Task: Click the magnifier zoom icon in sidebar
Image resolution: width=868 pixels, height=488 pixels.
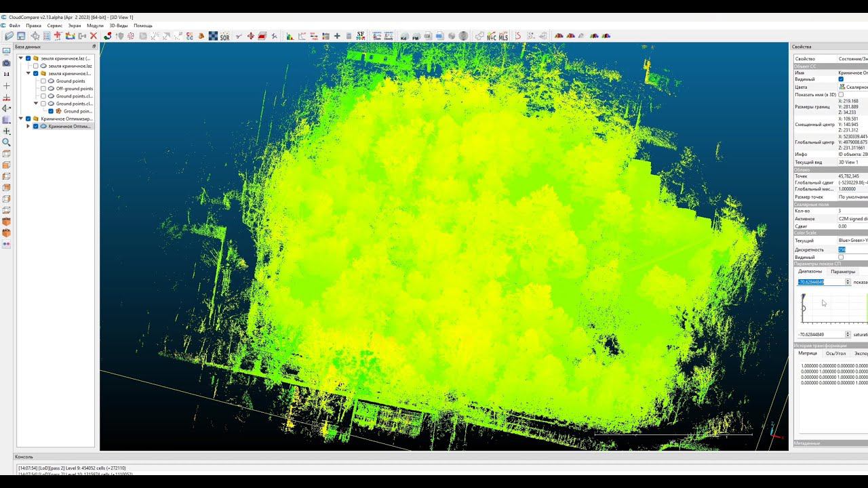Action: pyautogui.click(x=6, y=142)
